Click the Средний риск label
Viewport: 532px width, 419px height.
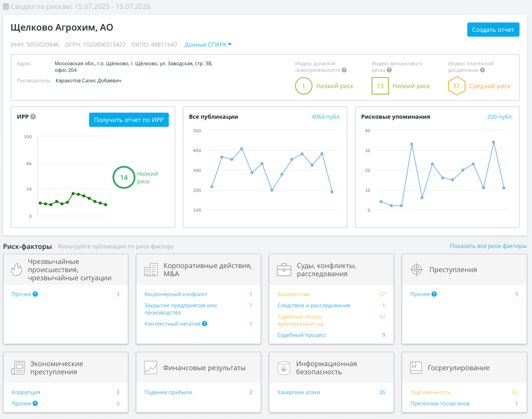click(x=490, y=86)
